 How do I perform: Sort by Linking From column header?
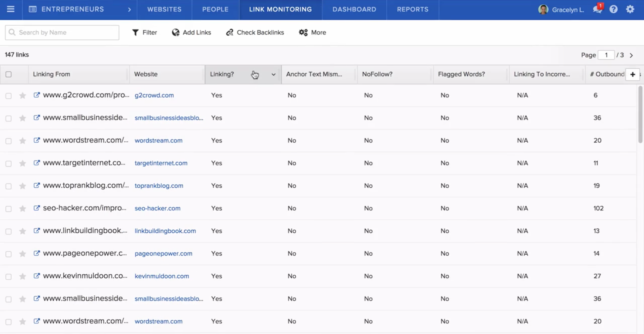(x=78, y=74)
